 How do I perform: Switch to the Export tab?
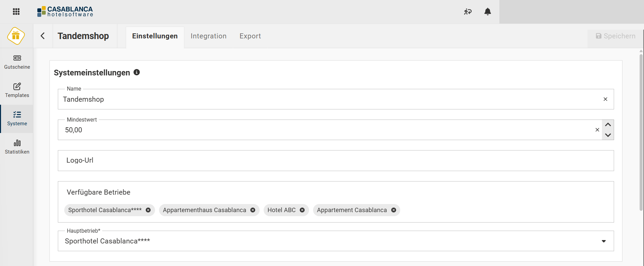[250, 36]
